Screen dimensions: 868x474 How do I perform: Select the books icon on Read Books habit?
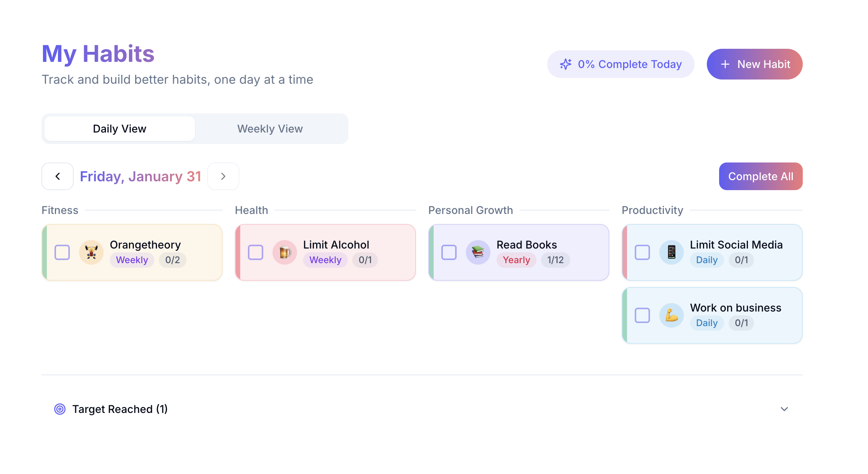(x=478, y=252)
